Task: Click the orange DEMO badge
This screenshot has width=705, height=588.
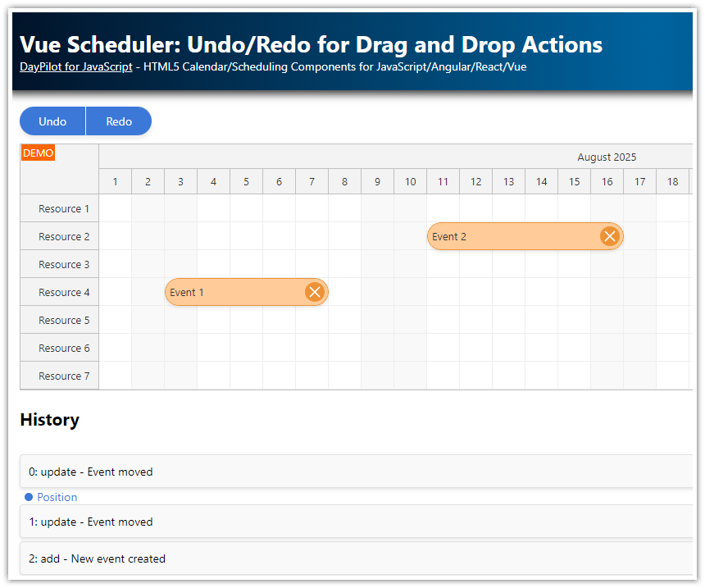Action: click(38, 153)
